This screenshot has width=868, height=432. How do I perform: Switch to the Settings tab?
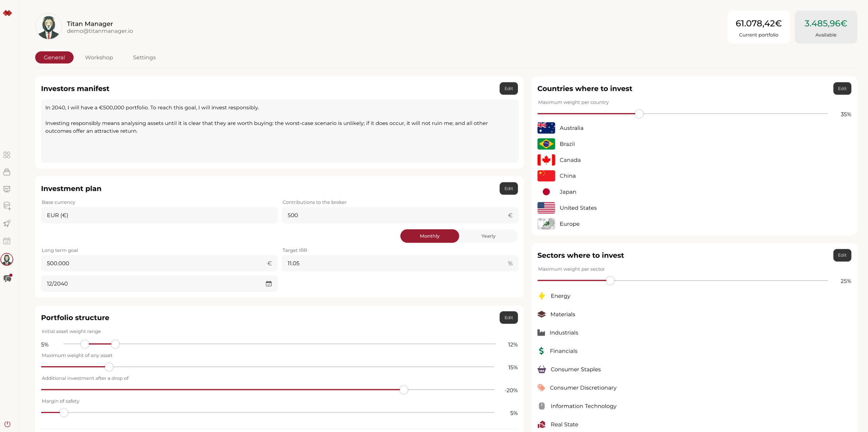pos(144,57)
